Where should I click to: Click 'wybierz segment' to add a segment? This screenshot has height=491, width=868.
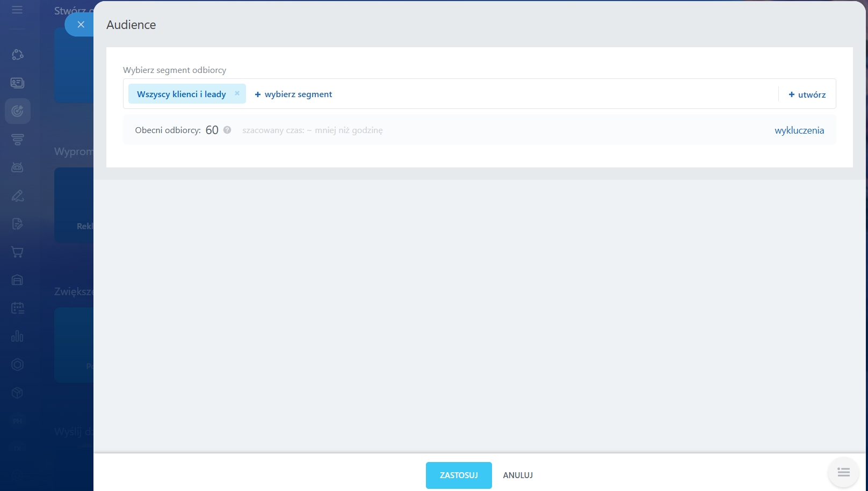[x=293, y=94]
